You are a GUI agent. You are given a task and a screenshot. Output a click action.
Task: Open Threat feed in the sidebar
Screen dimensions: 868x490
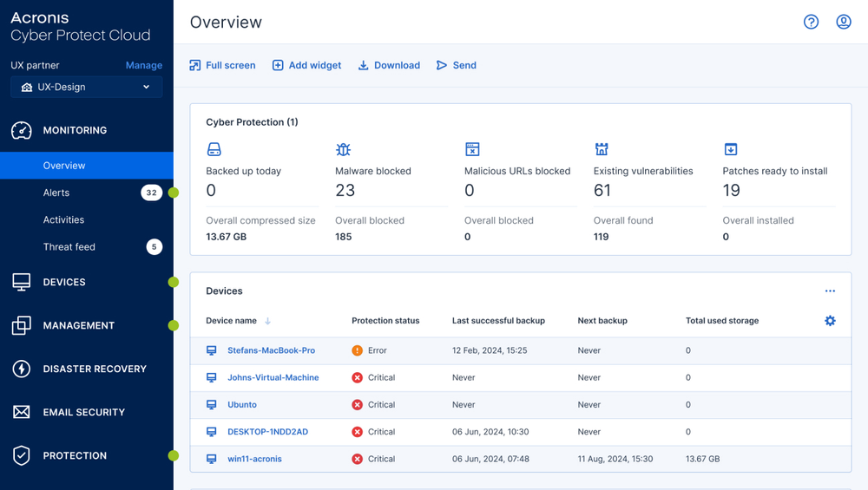(69, 247)
